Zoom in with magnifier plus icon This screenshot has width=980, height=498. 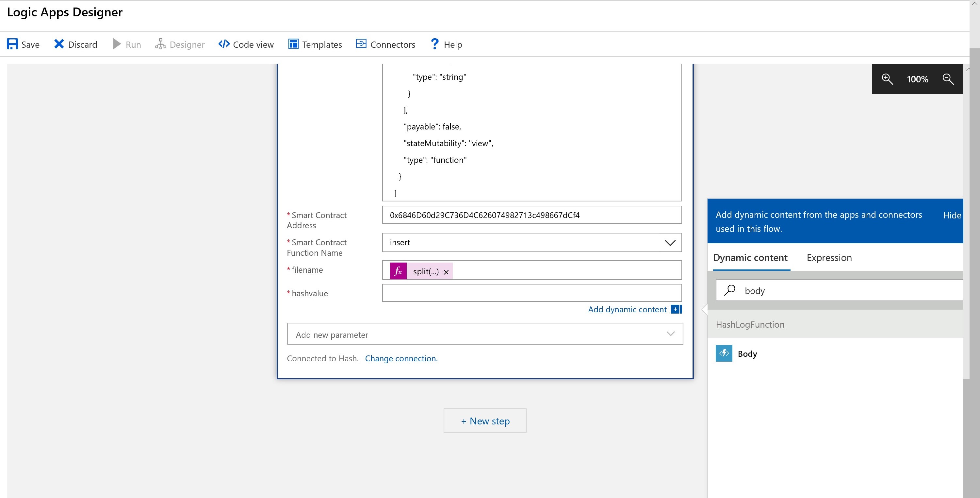click(887, 79)
